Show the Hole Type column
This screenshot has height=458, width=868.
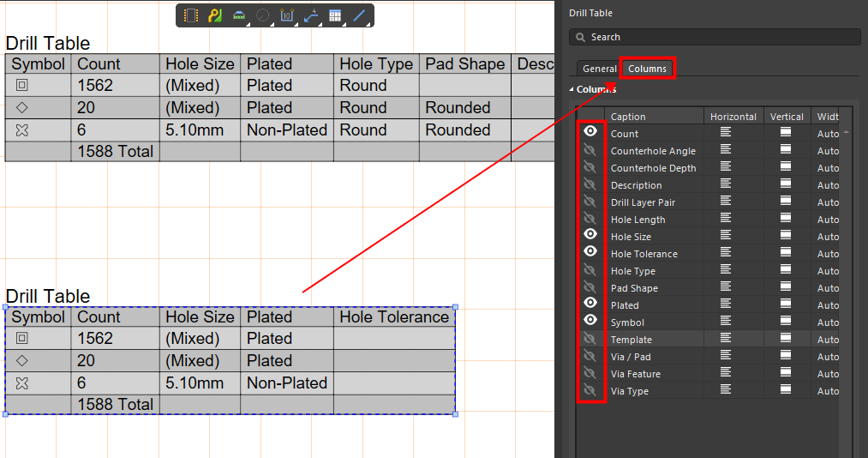coord(590,270)
